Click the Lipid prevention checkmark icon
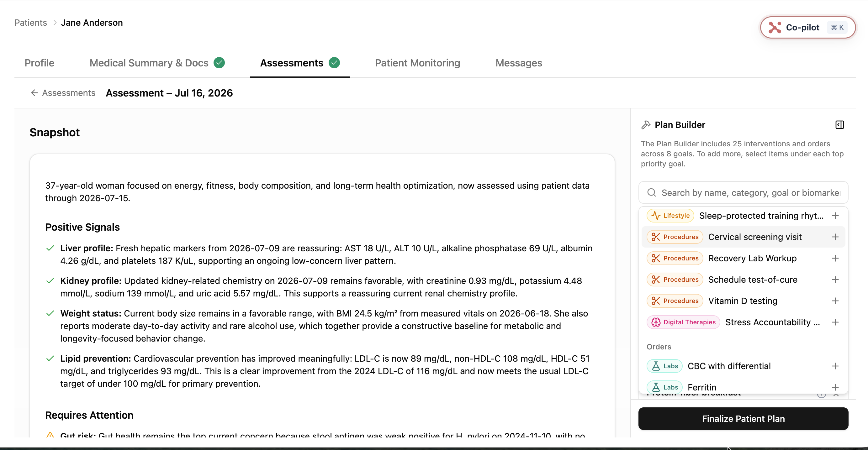 pos(50,358)
